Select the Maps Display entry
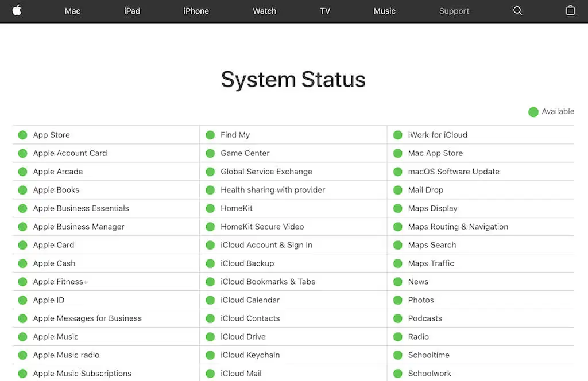The height and width of the screenshot is (381, 588). 433,208
